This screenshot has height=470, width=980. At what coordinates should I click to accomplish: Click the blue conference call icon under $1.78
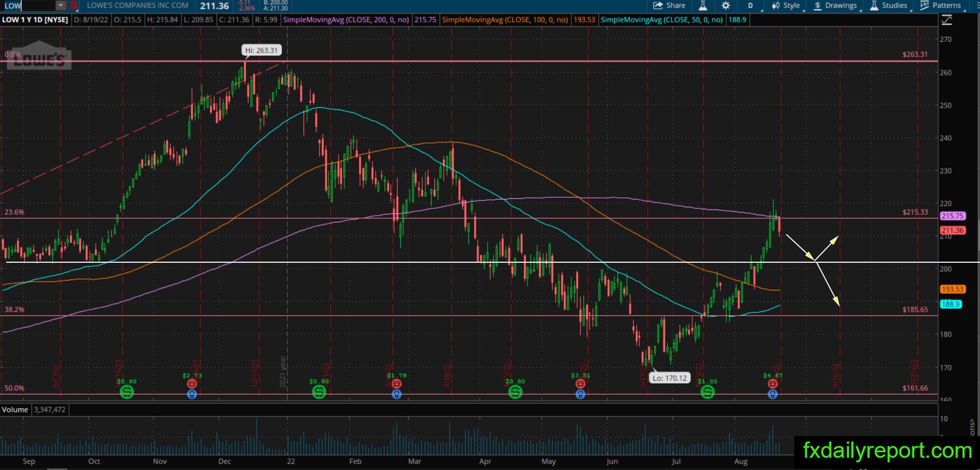[397, 394]
